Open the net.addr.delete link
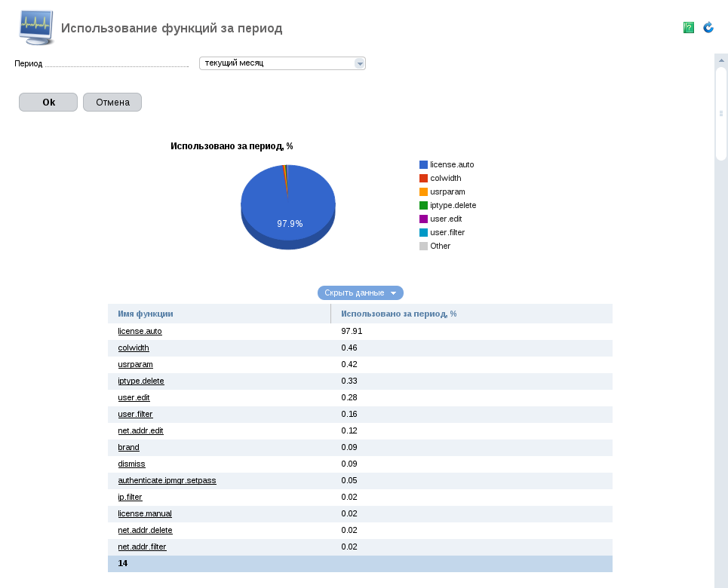The width and height of the screenshot is (728, 588). pyautogui.click(x=145, y=531)
